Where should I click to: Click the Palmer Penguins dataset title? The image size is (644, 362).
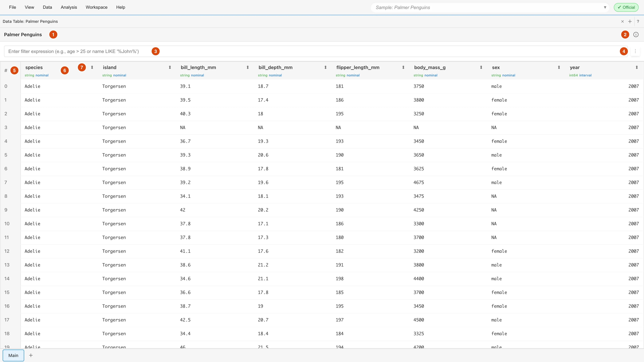(x=23, y=35)
